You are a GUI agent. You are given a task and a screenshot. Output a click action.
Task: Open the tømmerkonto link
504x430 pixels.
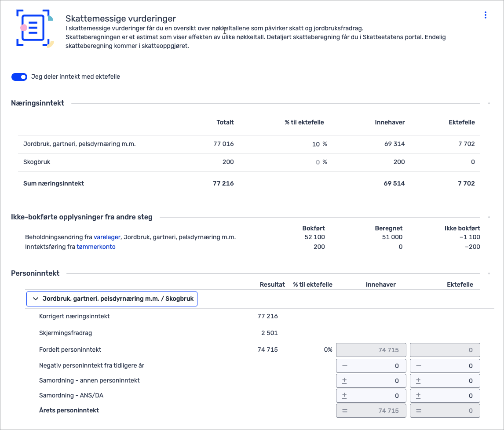click(96, 247)
